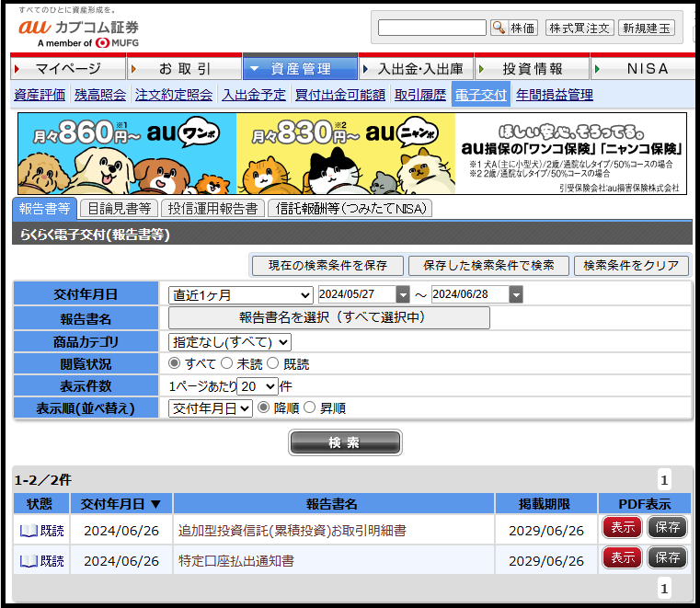
Task: Click red 表示 button for 追加型投資信託 report
Action: click(623, 527)
